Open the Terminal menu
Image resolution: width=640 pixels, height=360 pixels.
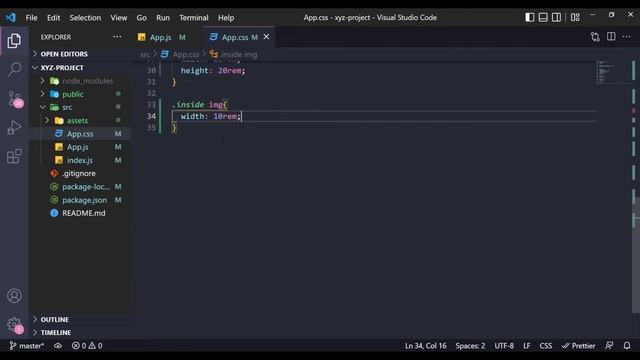[194, 18]
